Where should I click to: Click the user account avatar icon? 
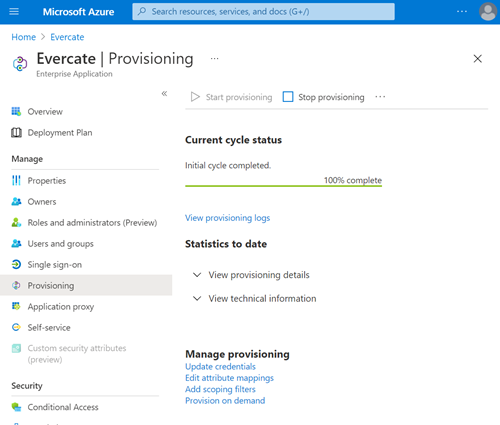coord(488,12)
